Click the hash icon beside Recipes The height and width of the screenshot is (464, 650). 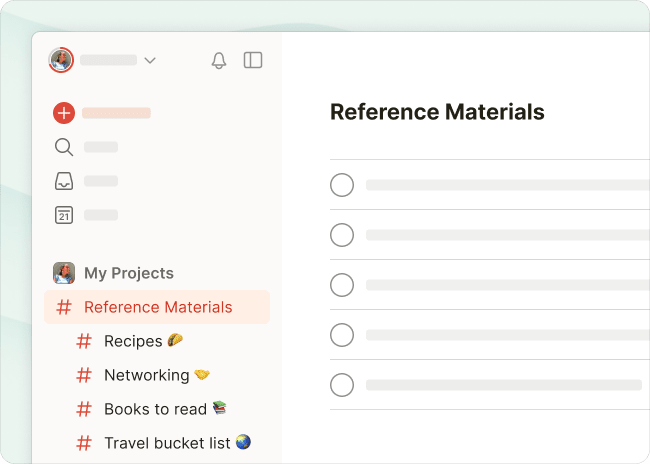[x=84, y=341]
